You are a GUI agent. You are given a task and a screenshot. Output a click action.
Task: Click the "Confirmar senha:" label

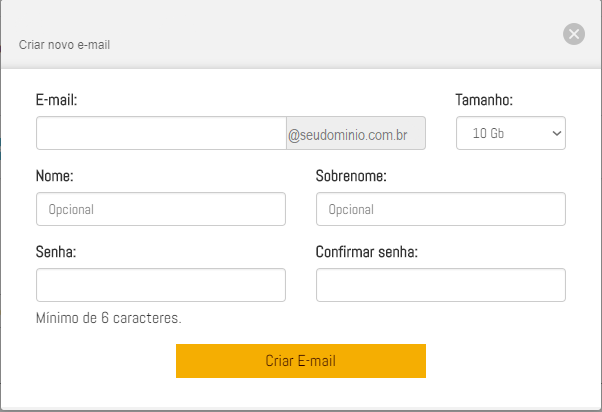coord(367,252)
